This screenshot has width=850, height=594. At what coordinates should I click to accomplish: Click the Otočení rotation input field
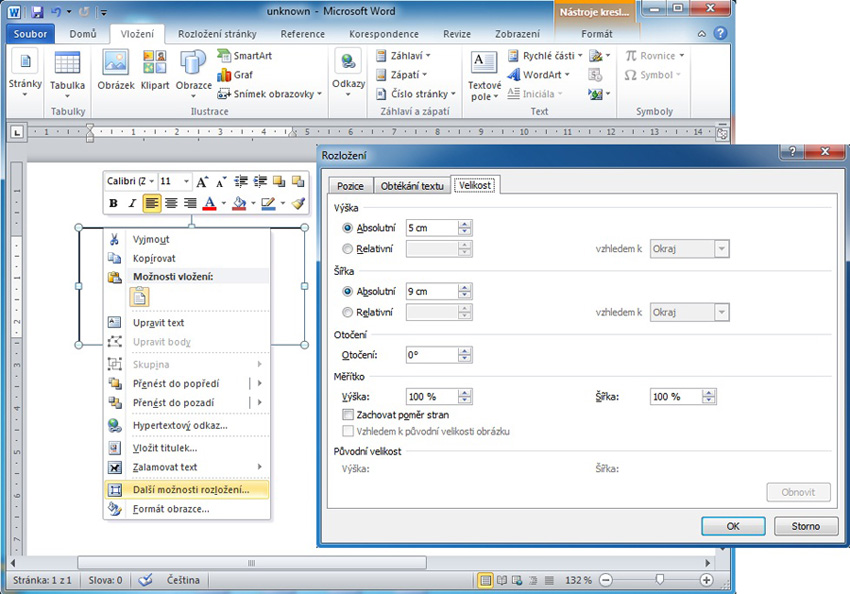tap(432, 355)
